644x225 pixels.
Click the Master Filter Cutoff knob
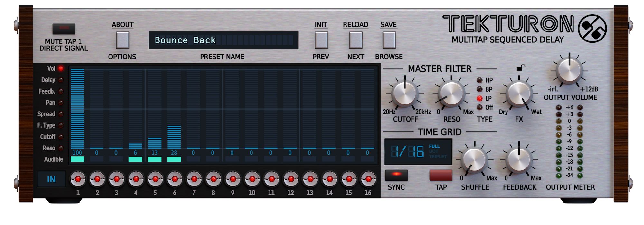[405, 94]
